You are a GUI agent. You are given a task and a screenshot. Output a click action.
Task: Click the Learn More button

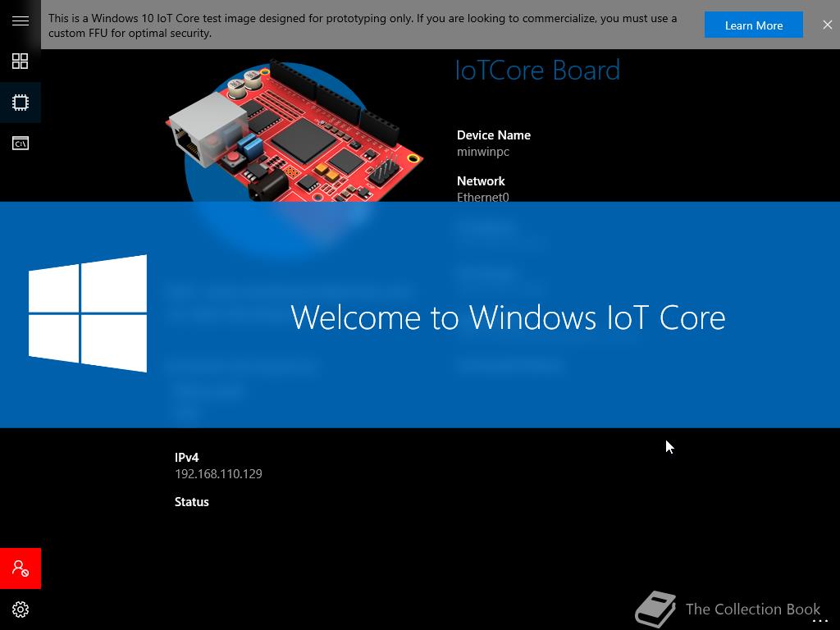tap(753, 25)
